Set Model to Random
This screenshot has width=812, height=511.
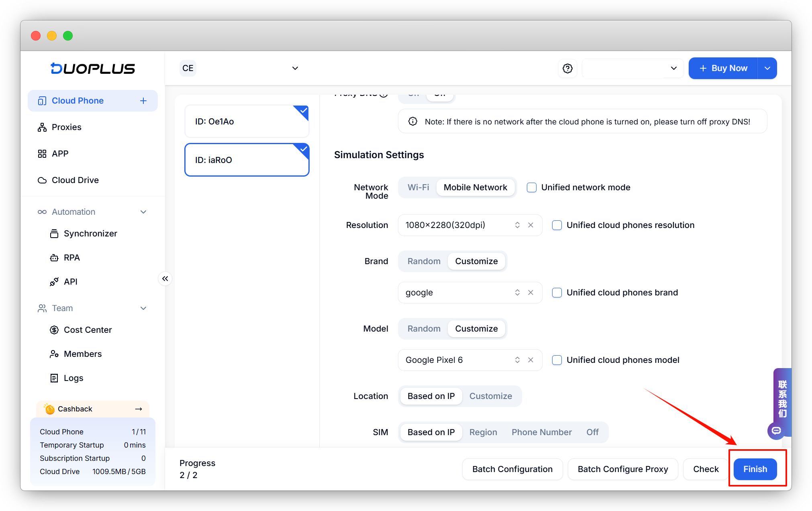coord(424,329)
